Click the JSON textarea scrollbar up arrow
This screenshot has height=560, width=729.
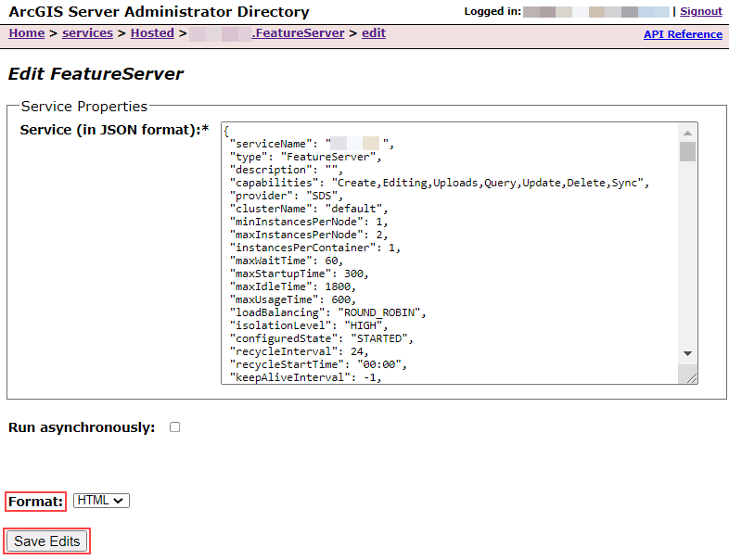pos(687,133)
